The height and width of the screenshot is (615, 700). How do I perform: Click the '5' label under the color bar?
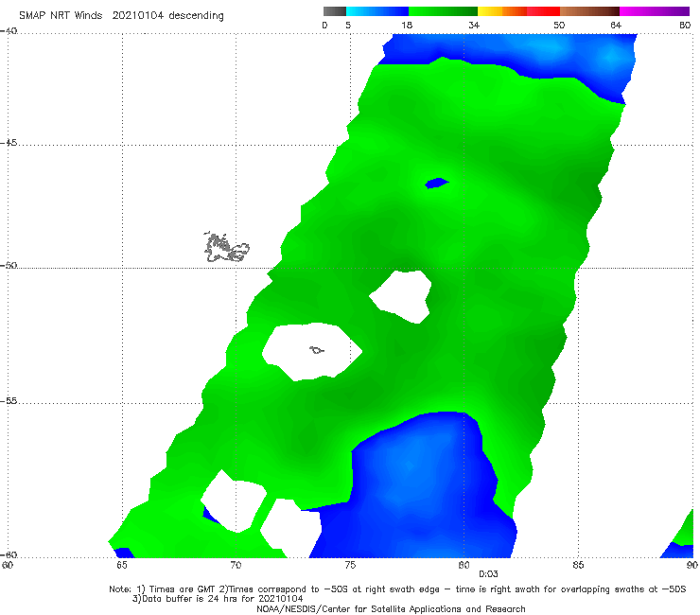click(348, 26)
